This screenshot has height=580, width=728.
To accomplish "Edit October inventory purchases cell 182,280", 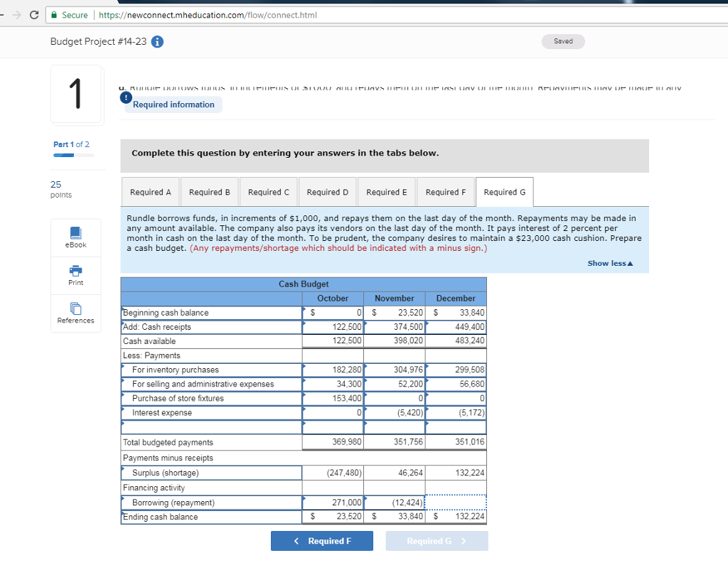I will (333, 370).
